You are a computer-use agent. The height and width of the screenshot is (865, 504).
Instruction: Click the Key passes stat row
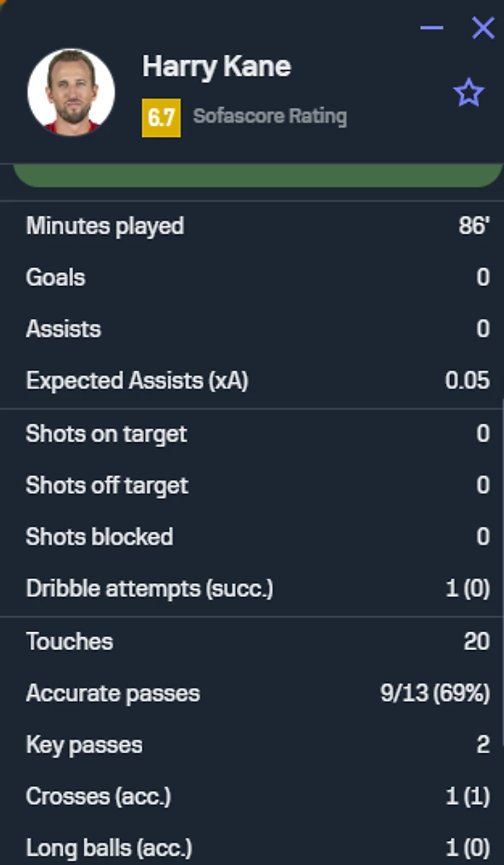(252, 745)
